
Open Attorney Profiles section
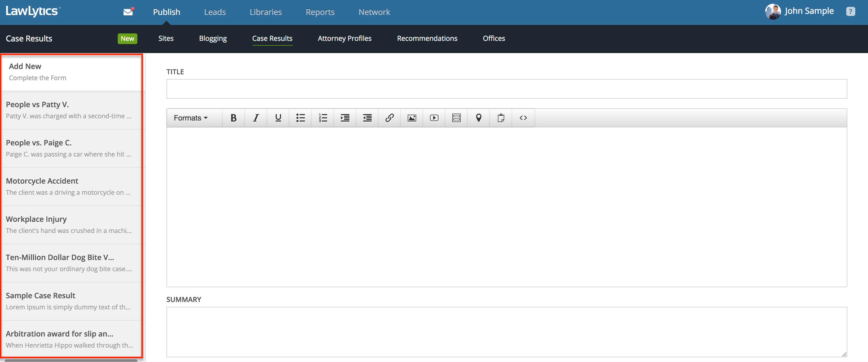click(344, 38)
